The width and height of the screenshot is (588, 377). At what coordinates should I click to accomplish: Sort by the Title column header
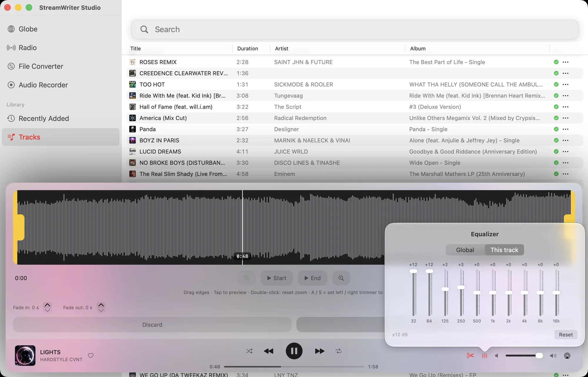pyautogui.click(x=136, y=48)
